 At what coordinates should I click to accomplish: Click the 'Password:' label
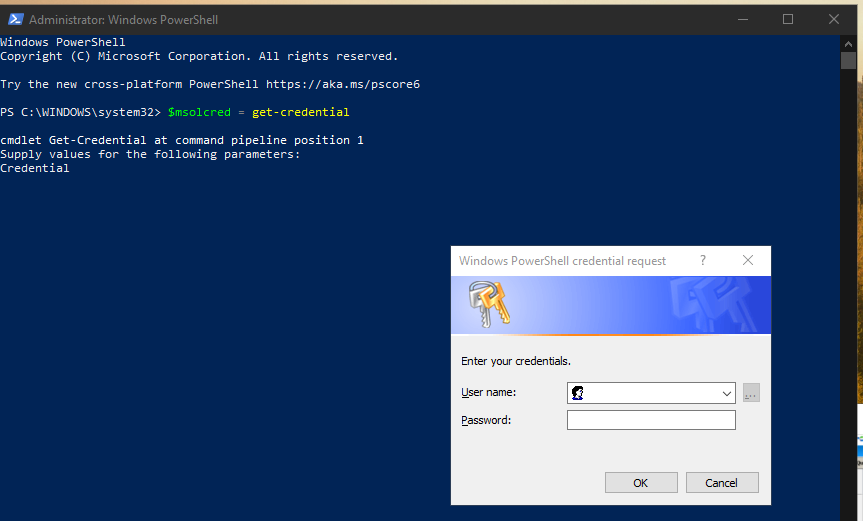click(x=486, y=420)
